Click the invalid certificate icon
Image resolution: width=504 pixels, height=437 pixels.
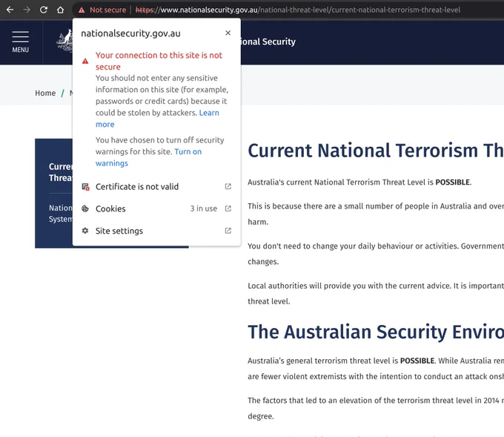click(x=85, y=187)
